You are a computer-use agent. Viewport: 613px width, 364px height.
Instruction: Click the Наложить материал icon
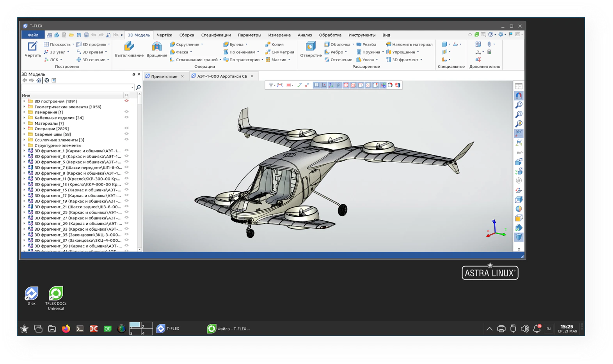(x=389, y=44)
